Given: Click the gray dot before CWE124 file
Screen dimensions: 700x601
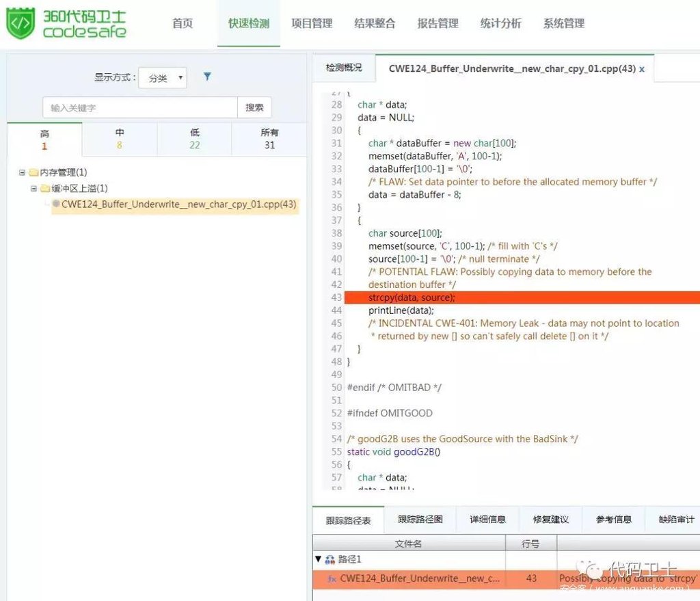Looking at the screenshot, I should click(56, 204).
